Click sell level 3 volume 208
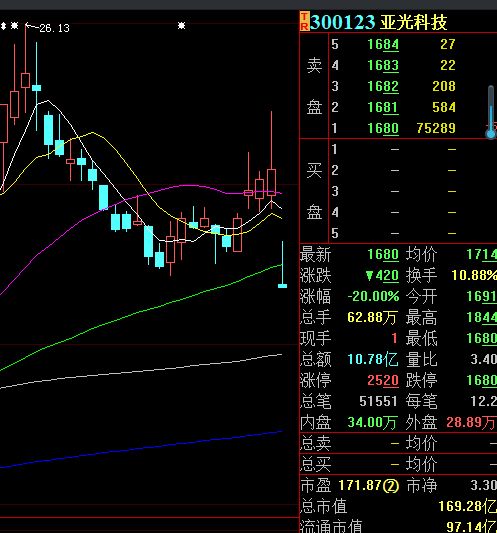497x533 pixels. [x=444, y=86]
